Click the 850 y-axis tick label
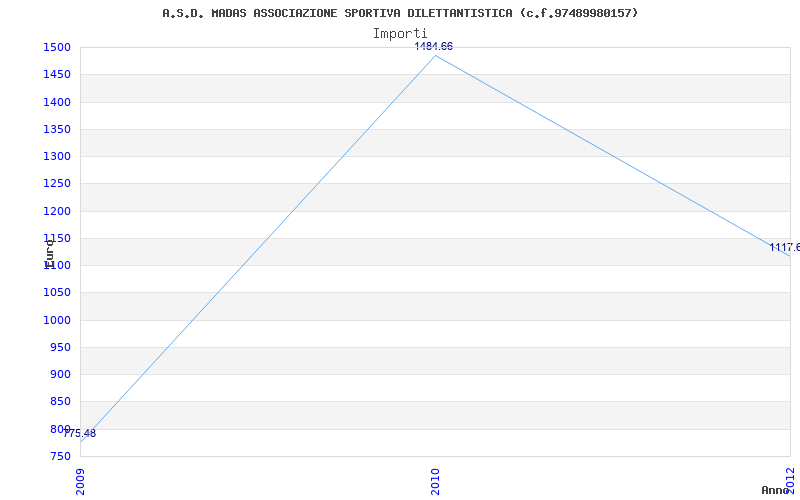Image resolution: width=800 pixels, height=500 pixels. click(x=59, y=402)
